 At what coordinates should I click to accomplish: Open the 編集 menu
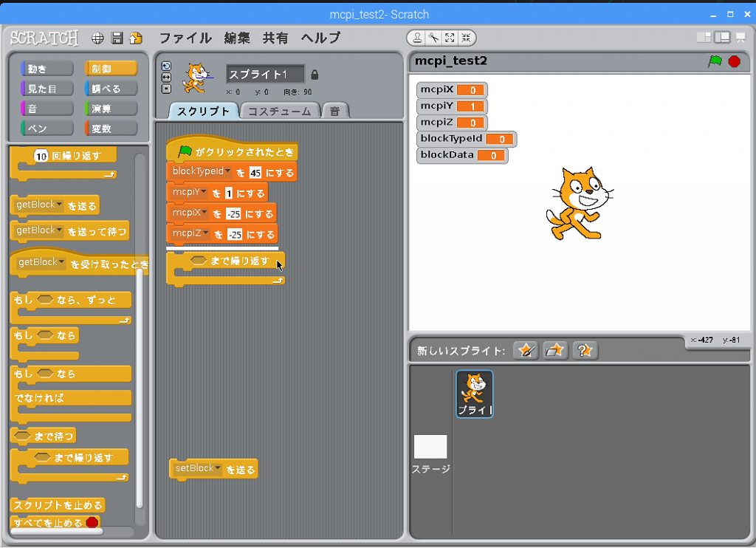(237, 38)
